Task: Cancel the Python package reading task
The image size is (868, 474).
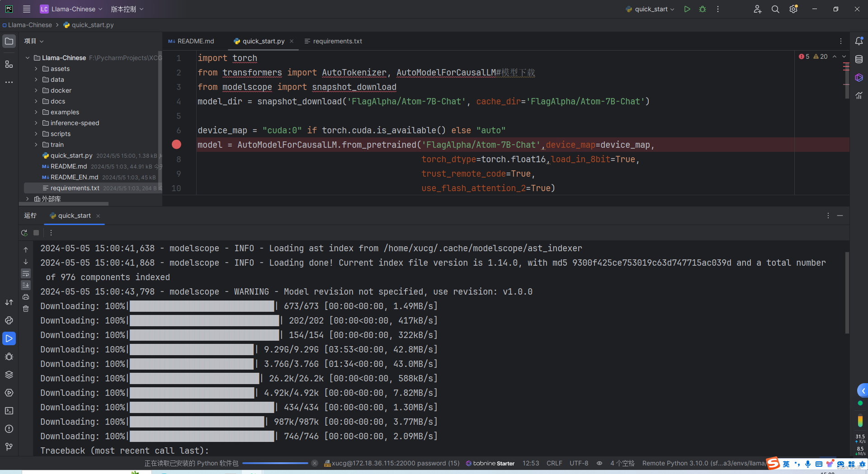Action: pos(315,463)
